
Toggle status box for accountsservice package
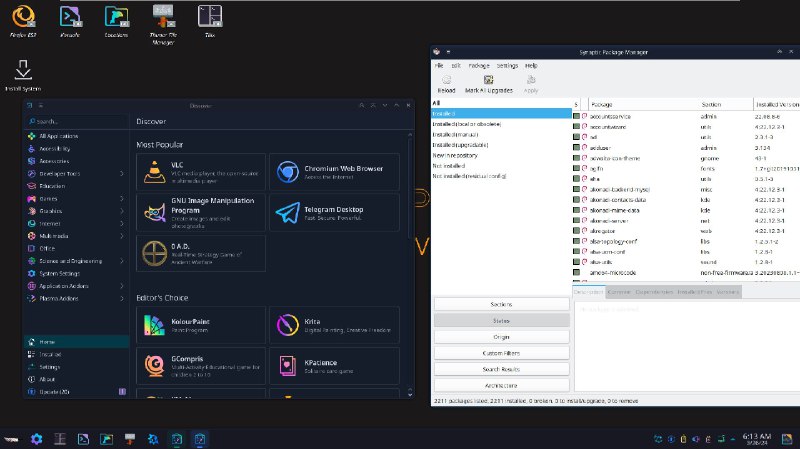tap(577, 116)
